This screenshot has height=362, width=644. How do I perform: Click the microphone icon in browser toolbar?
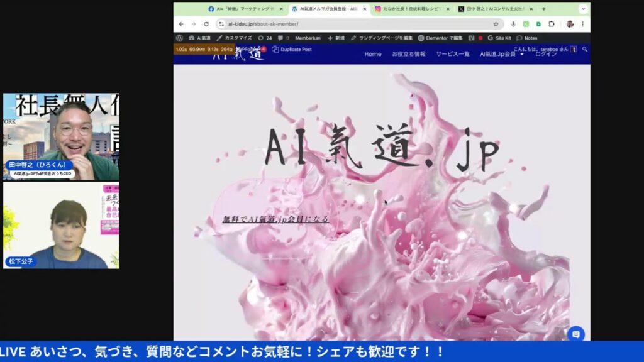(x=513, y=24)
